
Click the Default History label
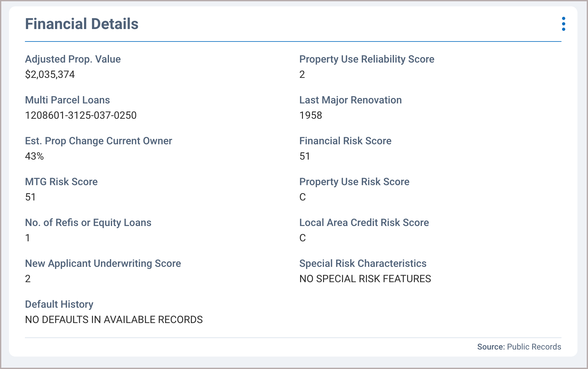[x=59, y=304]
